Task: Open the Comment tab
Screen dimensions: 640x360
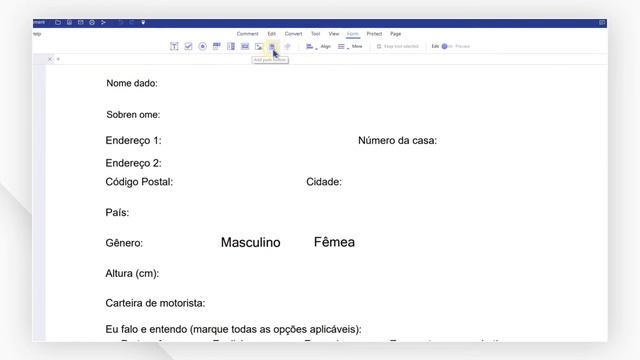Action: click(247, 34)
